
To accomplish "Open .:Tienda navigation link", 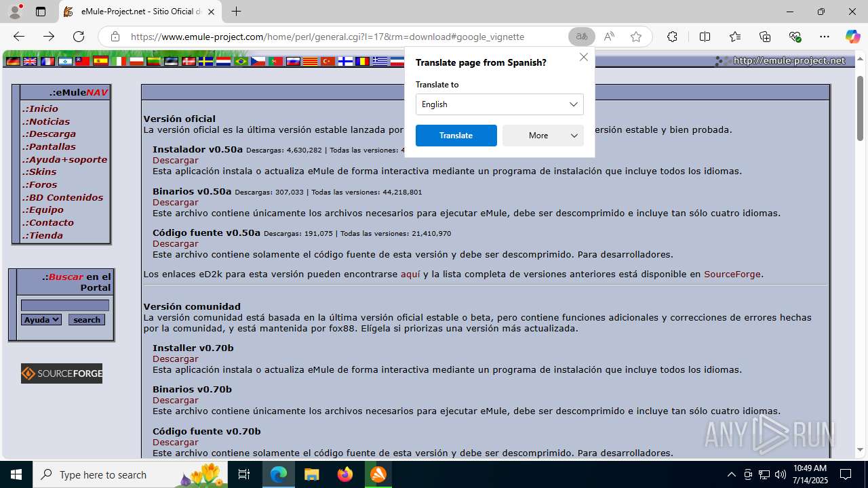I will pos(43,235).
